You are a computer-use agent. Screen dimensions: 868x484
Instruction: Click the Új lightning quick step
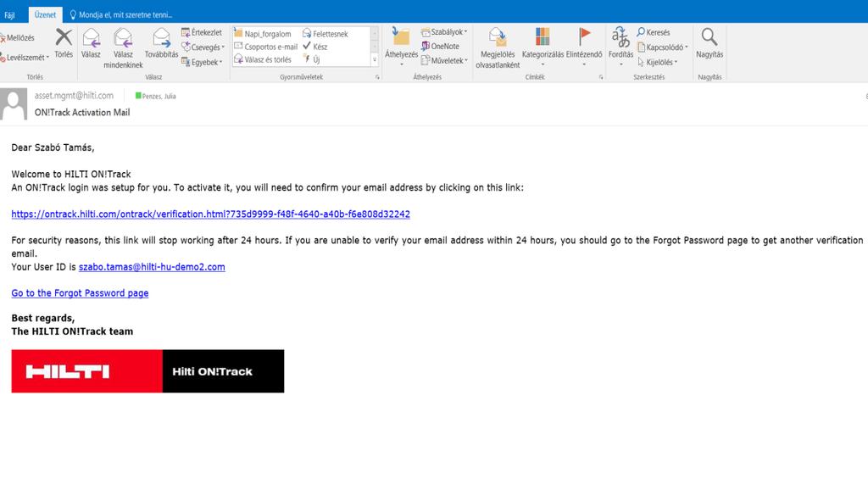point(311,59)
